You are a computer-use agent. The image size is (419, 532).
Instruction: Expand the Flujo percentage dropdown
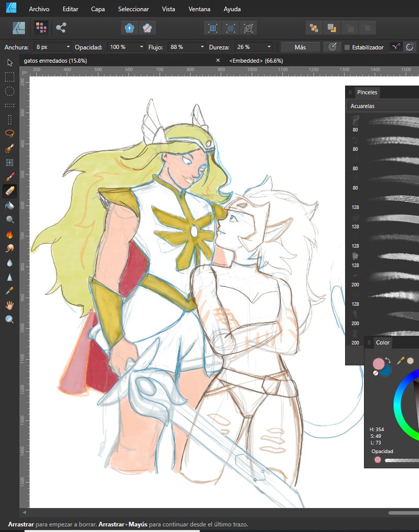point(202,47)
